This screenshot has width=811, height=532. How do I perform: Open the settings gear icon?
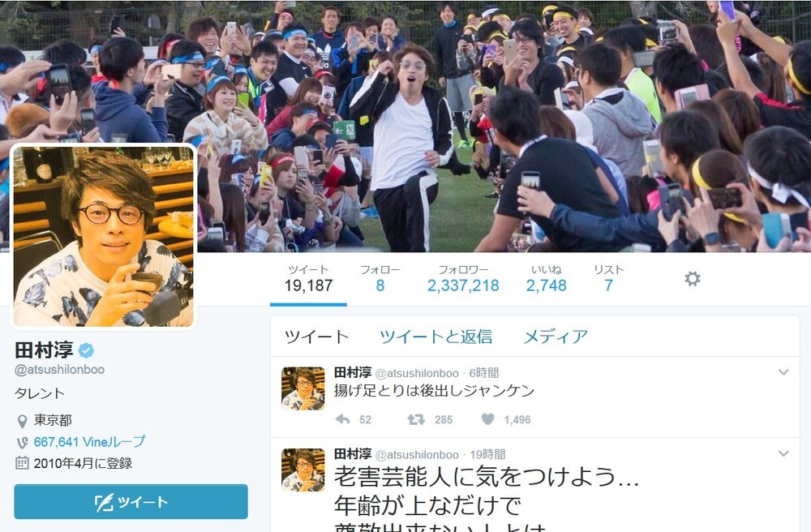(692, 279)
